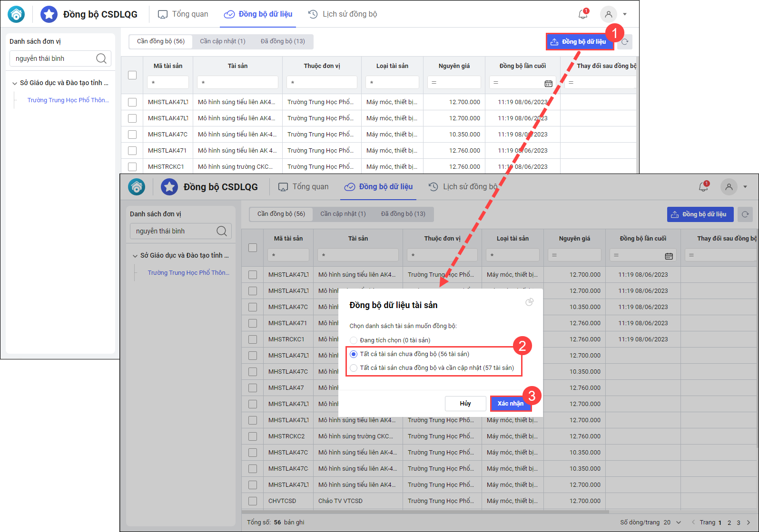The image size is (759, 532).
Task: Open the 'Tổng quan' tab in the back window
Action: point(183,14)
